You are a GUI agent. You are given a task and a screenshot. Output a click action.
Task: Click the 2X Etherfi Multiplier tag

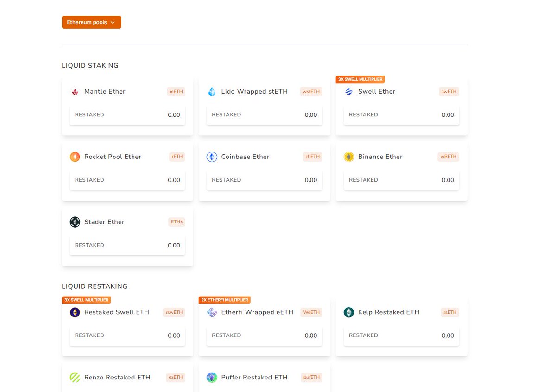tap(225, 300)
